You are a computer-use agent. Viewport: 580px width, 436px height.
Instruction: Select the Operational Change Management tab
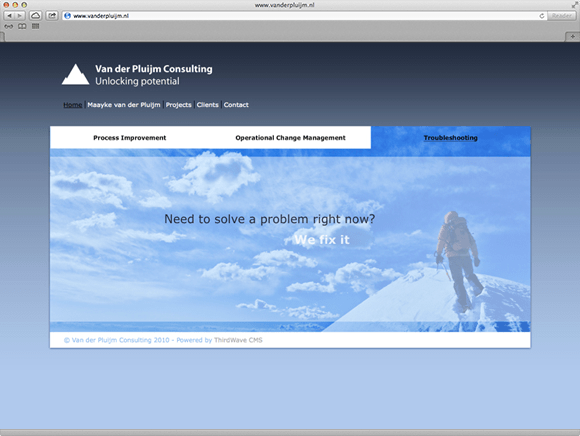(x=290, y=138)
